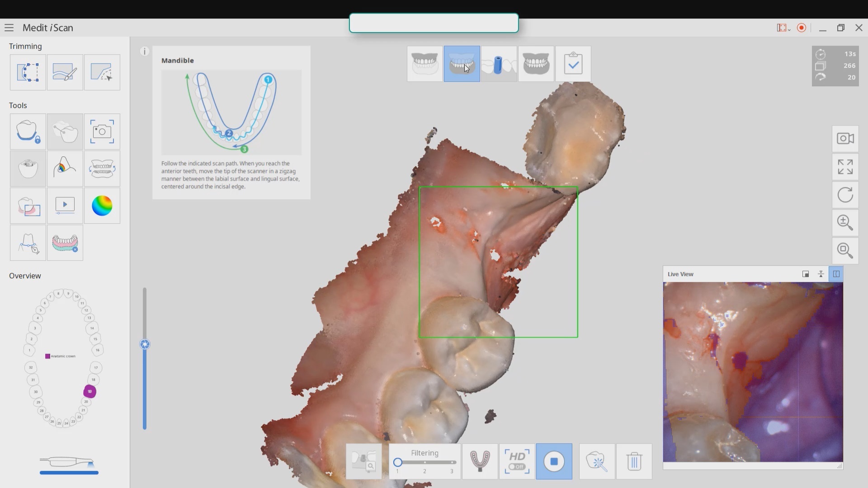868x488 pixels.
Task: Switch to the scanbody scan stage tab
Action: pos(499,64)
